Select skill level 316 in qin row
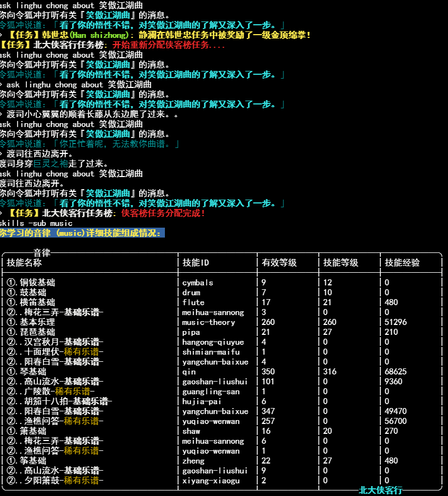Screen dimensions: 448x496 [329, 371]
